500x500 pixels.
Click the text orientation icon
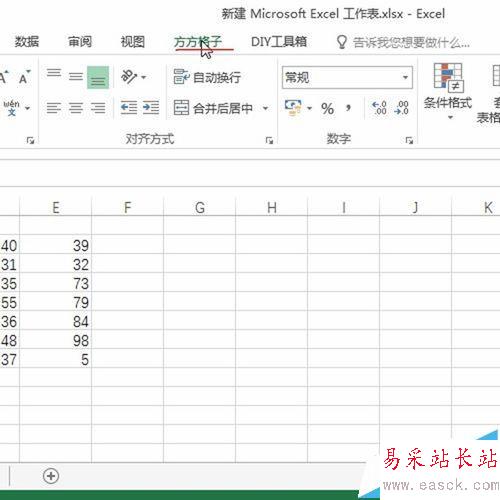pos(129,77)
